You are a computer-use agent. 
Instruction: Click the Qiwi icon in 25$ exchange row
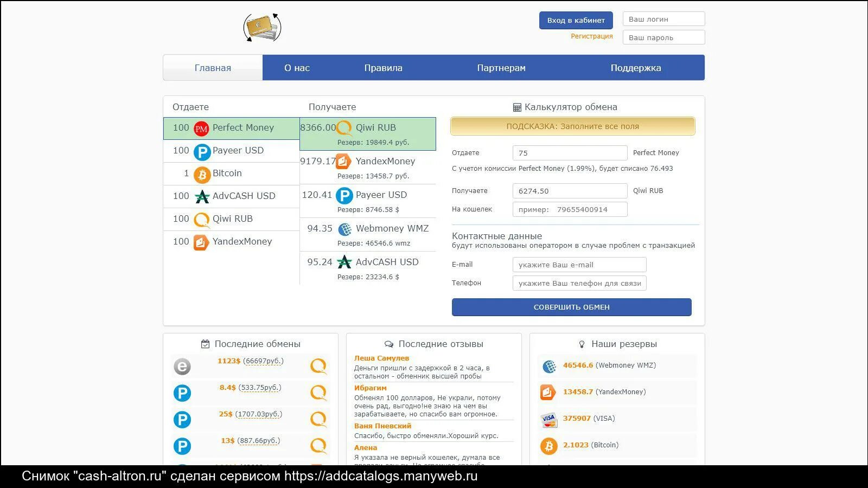[x=318, y=419]
